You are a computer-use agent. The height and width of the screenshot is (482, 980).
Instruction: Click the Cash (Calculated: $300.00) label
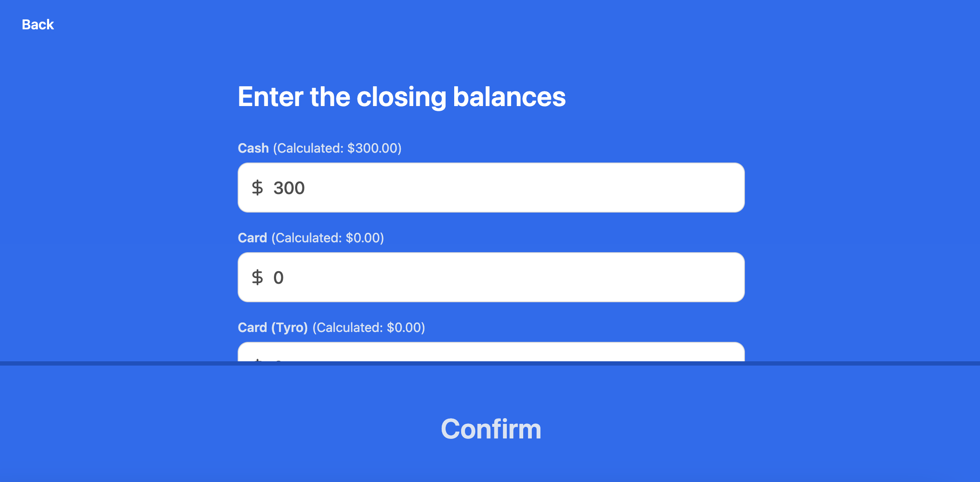pyautogui.click(x=319, y=148)
